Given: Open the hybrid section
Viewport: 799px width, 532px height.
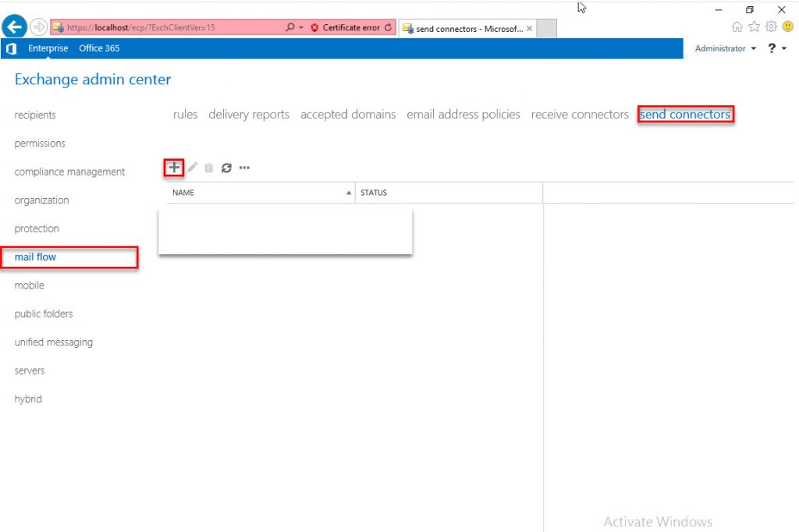Looking at the screenshot, I should click(28, 399).
